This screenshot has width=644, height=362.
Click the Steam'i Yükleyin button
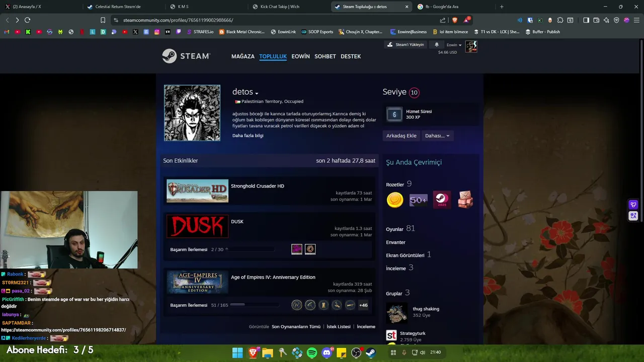[x=406, y=45]
